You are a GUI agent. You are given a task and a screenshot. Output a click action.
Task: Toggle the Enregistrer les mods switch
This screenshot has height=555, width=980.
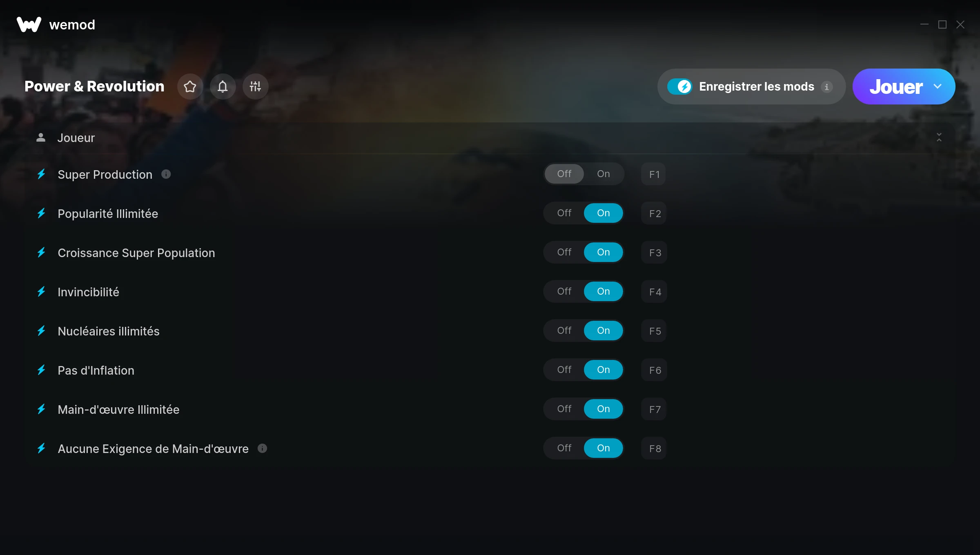pyautogui.click(x=679, y=87)
